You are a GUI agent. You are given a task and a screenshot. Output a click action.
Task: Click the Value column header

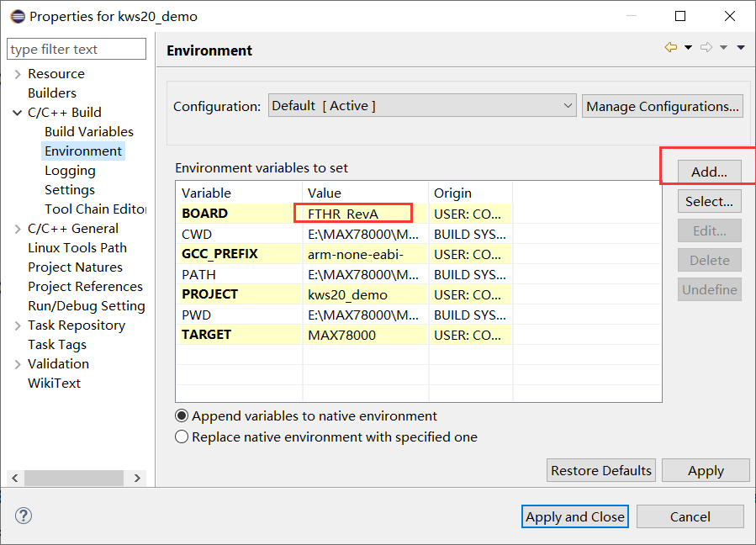pos(366,193)
